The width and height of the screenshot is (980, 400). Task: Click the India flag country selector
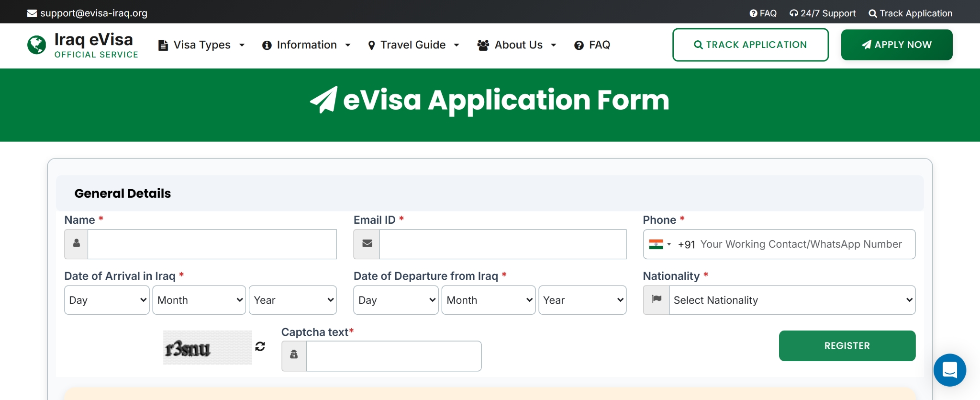659,244
